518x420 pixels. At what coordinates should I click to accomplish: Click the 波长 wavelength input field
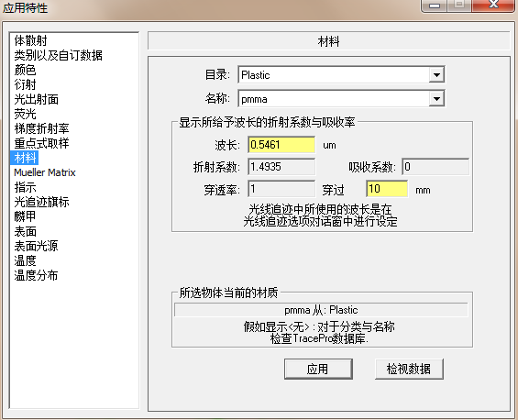point(281,145)
